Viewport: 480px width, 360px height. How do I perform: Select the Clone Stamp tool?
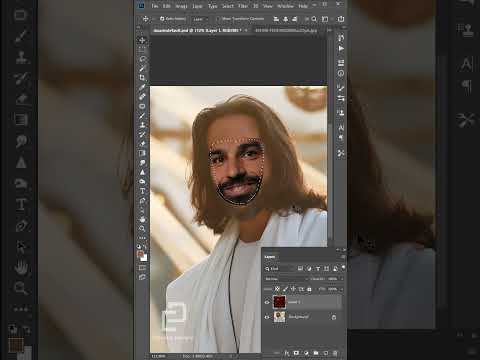click(142, 125)
